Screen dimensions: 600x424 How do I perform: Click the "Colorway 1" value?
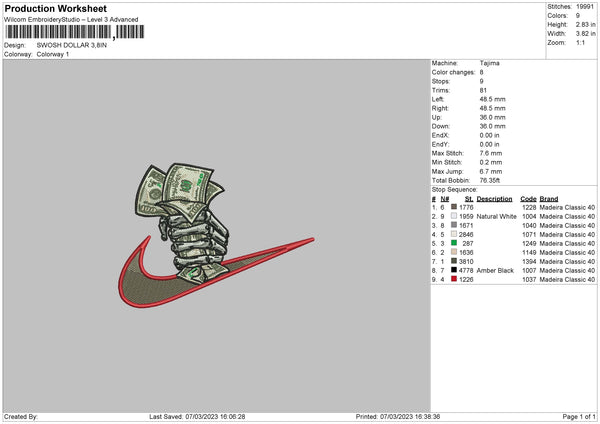53,54
